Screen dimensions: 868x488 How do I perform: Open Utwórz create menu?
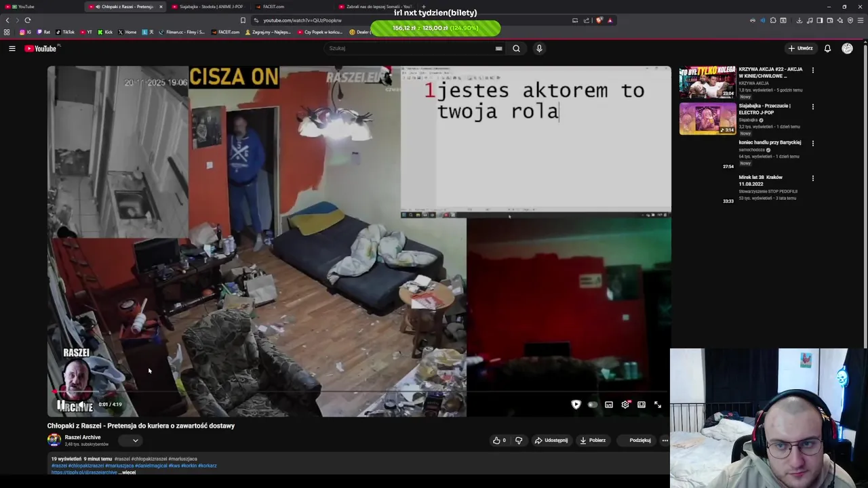800,48
